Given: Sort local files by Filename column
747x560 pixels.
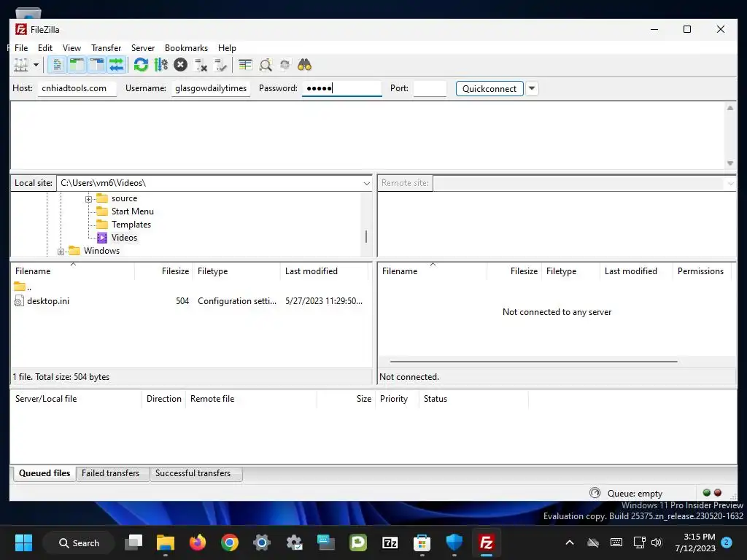Looking at the screenshot, I should pos(72,271).
